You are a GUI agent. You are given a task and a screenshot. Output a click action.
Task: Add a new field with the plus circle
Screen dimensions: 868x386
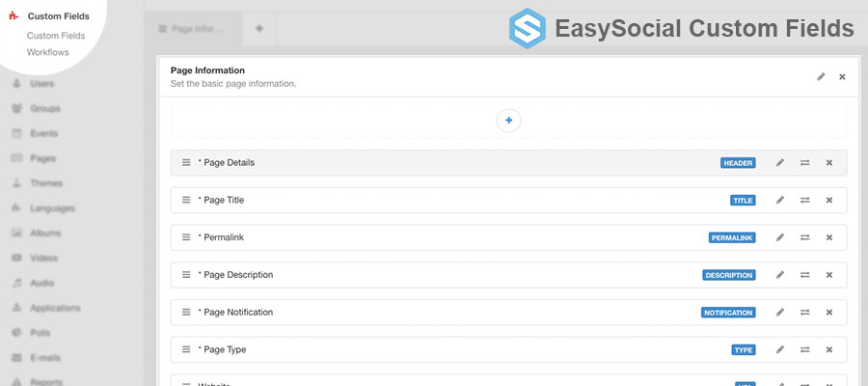tap(508, 121)
